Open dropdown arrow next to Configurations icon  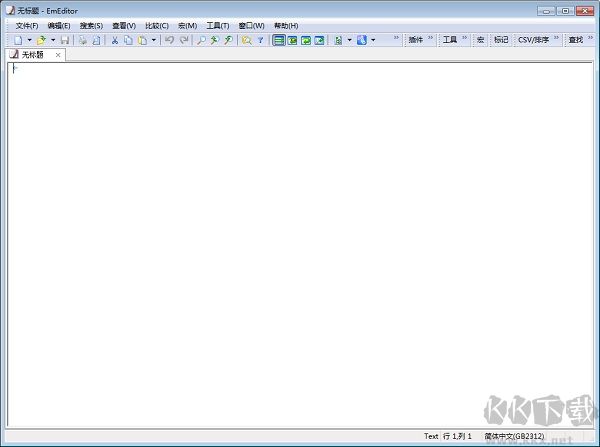click(x=349, y=40)
